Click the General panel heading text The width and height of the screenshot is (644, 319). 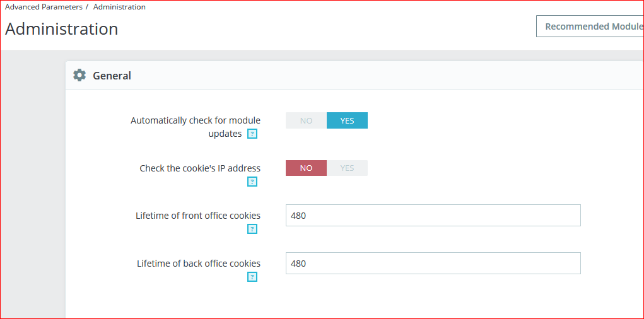point(112,76)
